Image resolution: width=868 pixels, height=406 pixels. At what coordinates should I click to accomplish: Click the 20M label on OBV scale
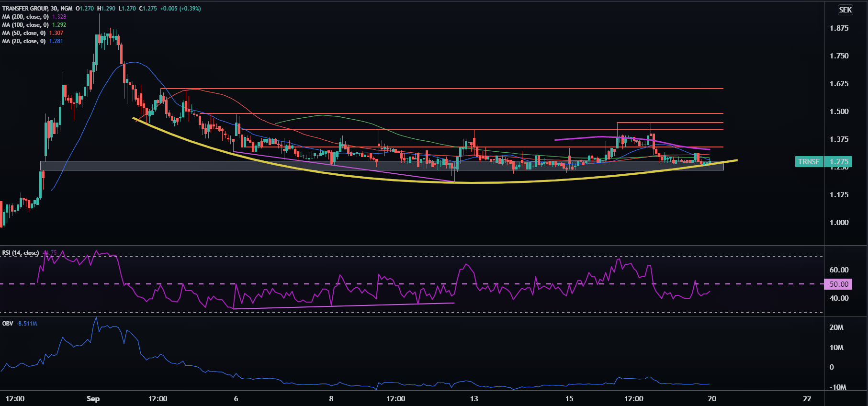[x=836, y=327]
